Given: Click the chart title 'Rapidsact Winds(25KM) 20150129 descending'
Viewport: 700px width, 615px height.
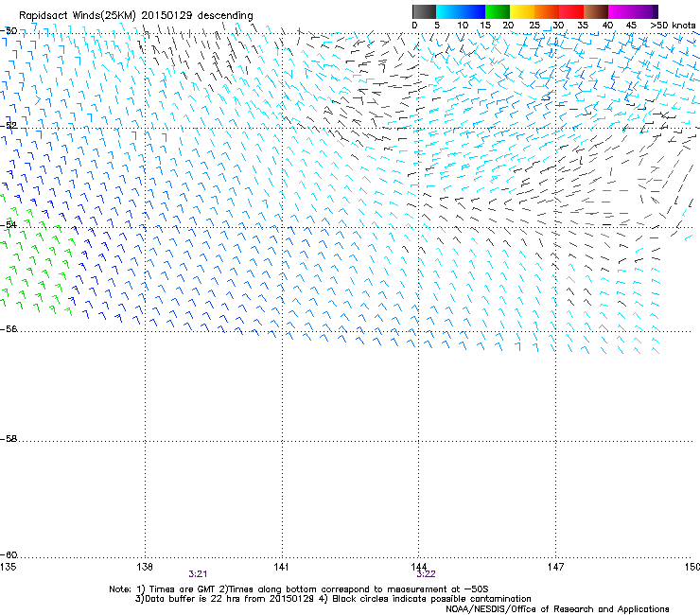Looking at the screenshot, I should (135, 16).
